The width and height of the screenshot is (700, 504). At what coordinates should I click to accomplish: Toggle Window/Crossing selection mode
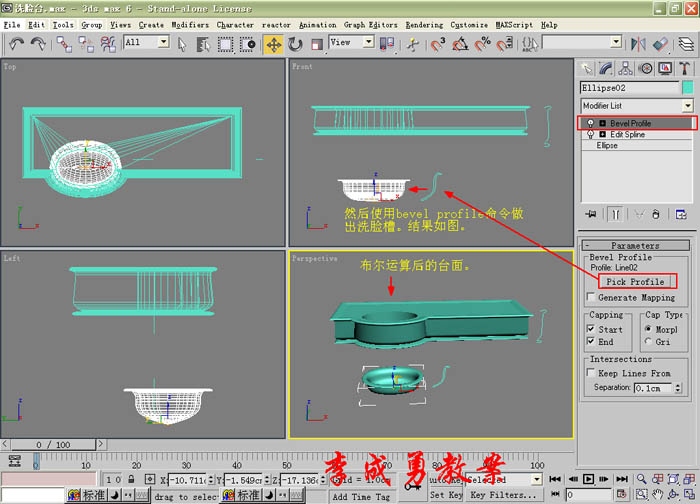pos(248,44)
